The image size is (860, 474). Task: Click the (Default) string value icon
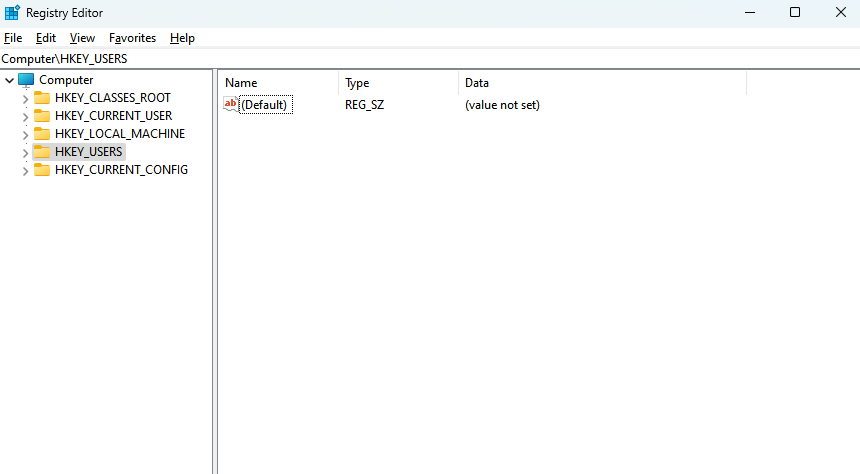pyautogui.click(x=231, y=104)
